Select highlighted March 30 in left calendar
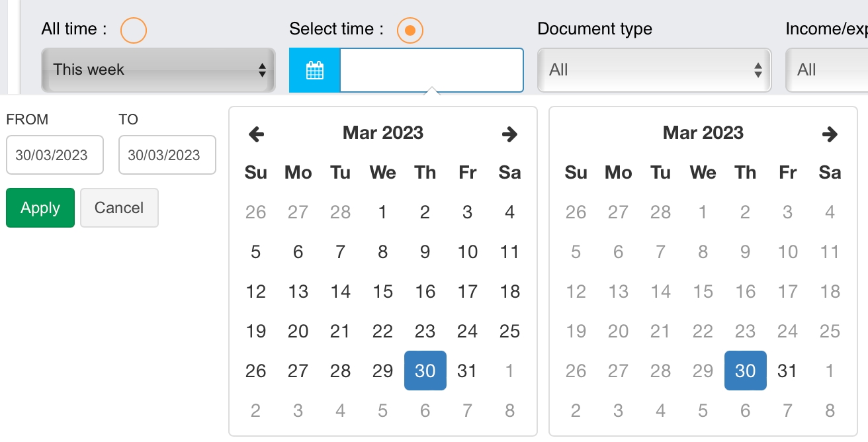Image resolution: width=868 pixels, height=442 pixels. pyautogui.click(x=425, y=371)
